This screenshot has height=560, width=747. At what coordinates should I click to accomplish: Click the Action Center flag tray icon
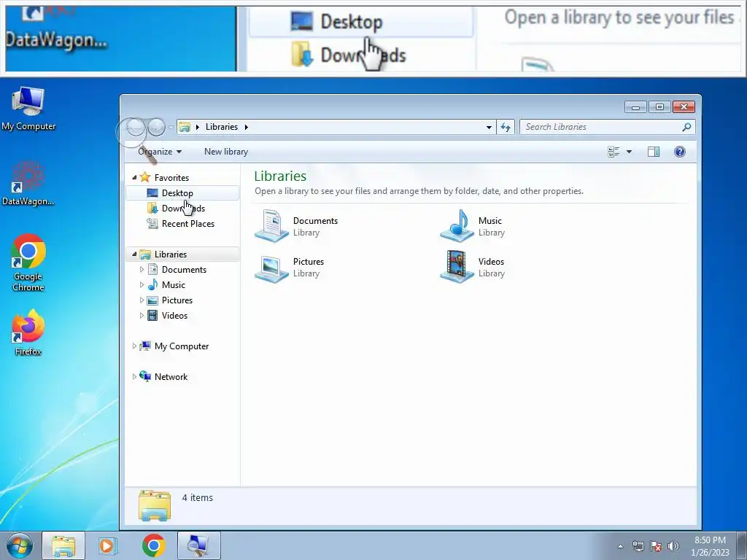pos(656,546)
